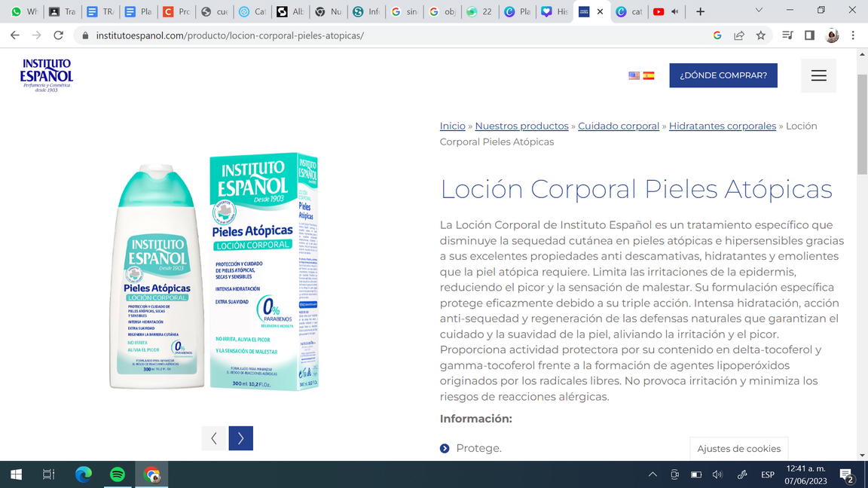Viewport: 868px width, 488px height.
Task: Open the 'His' tab with heart icon
Action: click(555, 11)
